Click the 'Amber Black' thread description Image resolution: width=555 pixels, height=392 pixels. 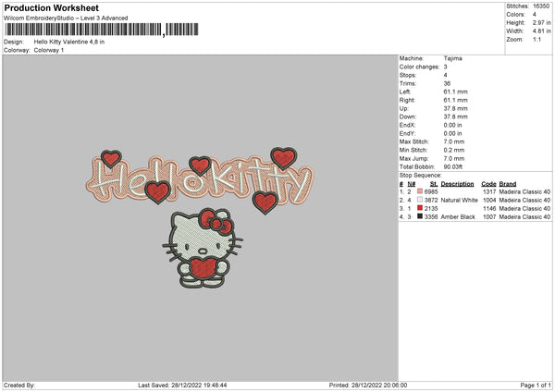click(x=458, y=217)
